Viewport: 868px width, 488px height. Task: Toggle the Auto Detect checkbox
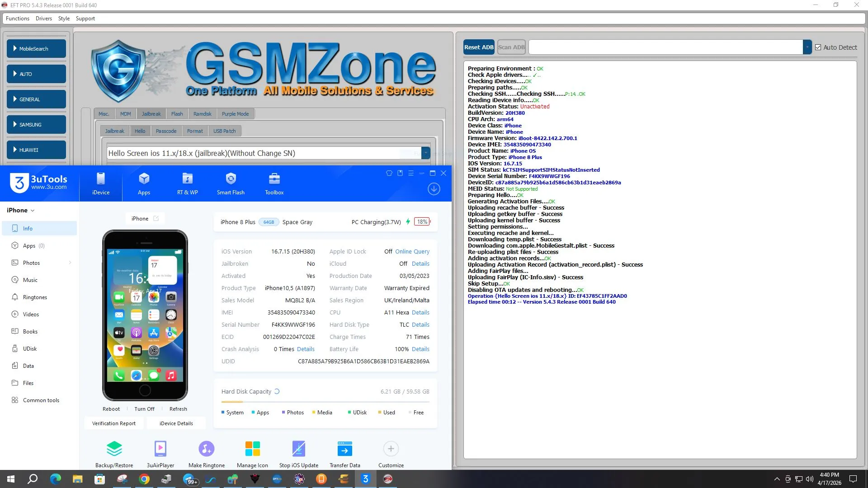pos(818,47)
